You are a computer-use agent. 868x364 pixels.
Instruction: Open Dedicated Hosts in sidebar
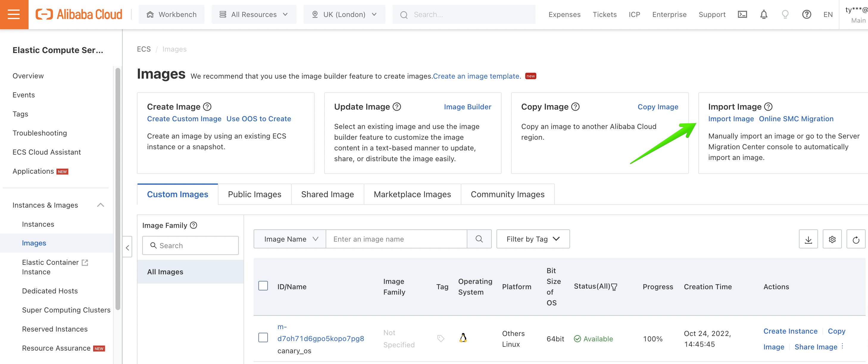tap(49, 291)
